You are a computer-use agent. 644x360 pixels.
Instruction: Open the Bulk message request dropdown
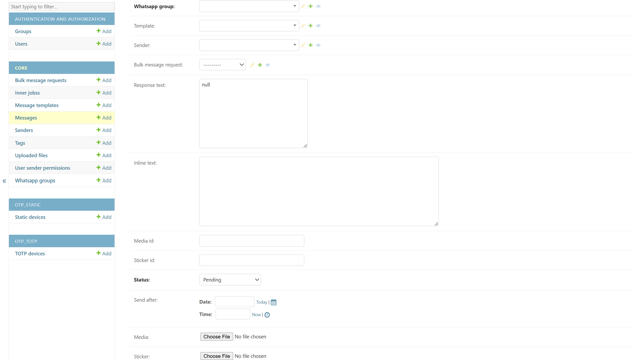[222, 65]
